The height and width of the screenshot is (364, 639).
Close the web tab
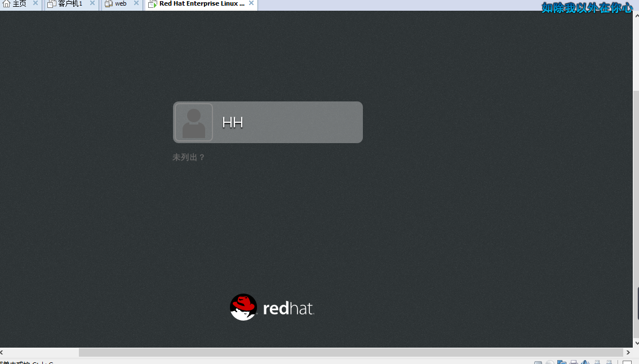[x=136, y=3]
